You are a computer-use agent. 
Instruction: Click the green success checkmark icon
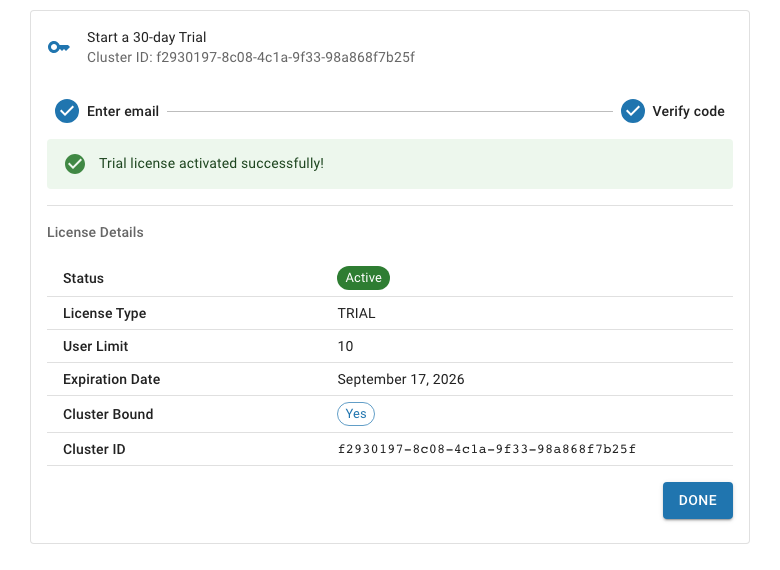click(75, 164)
